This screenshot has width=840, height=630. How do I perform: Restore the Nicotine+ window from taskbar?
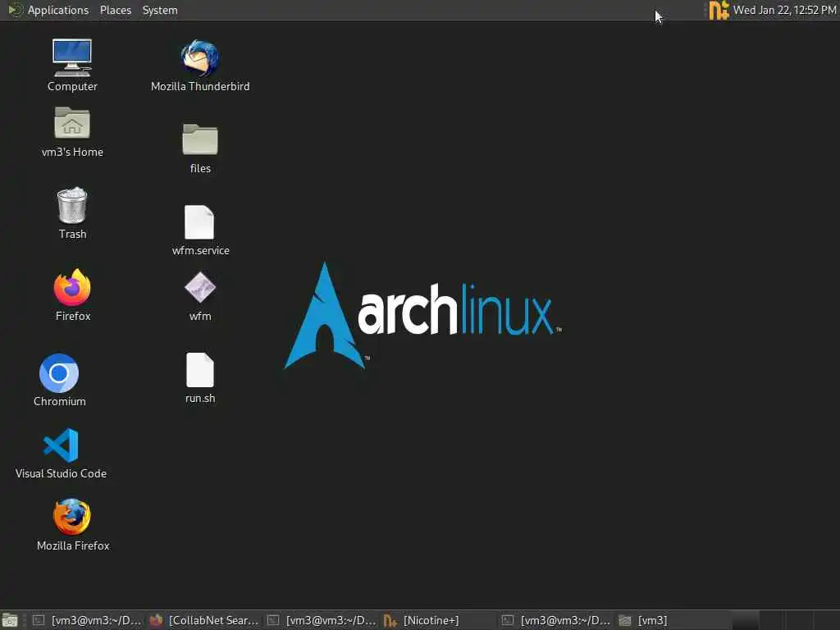point(440,620)
